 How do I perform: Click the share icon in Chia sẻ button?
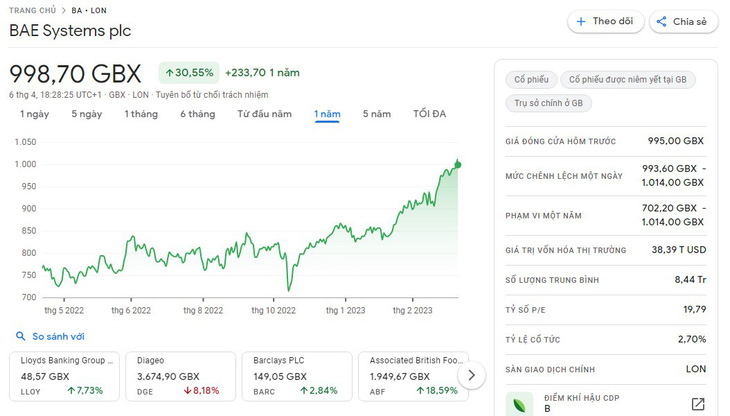pyautogui.click(x=661, y=21)
